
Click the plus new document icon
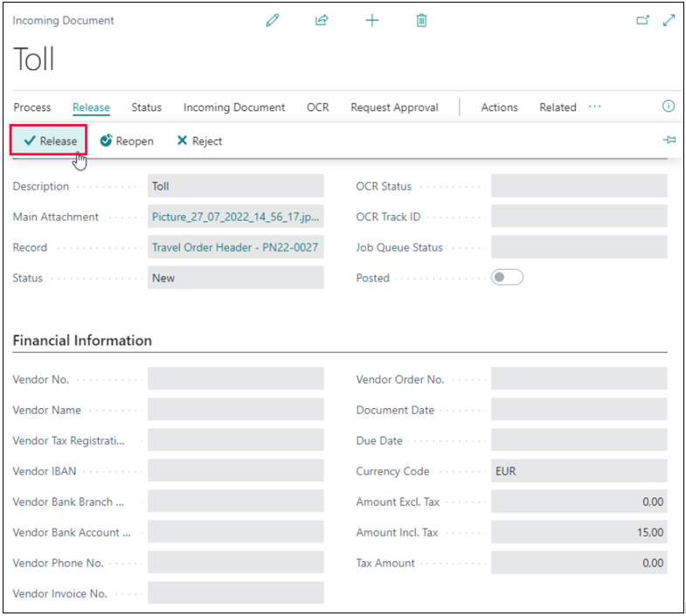[372, 20]
